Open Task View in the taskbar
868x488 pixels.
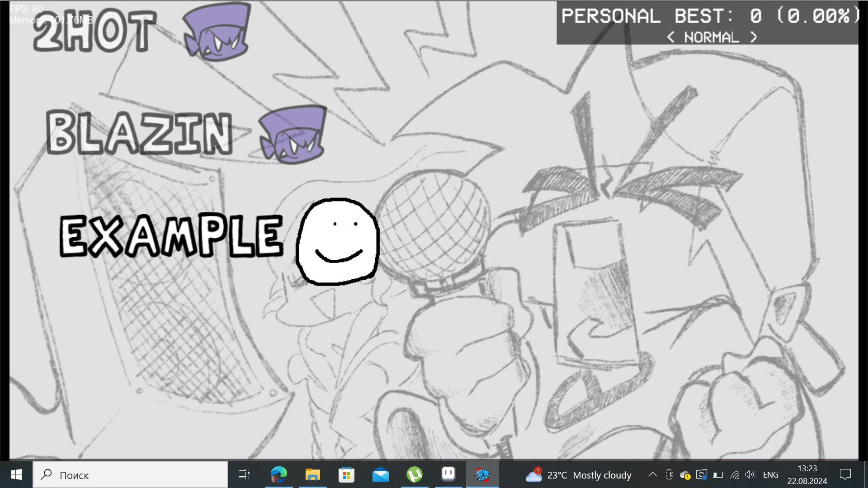244,474
